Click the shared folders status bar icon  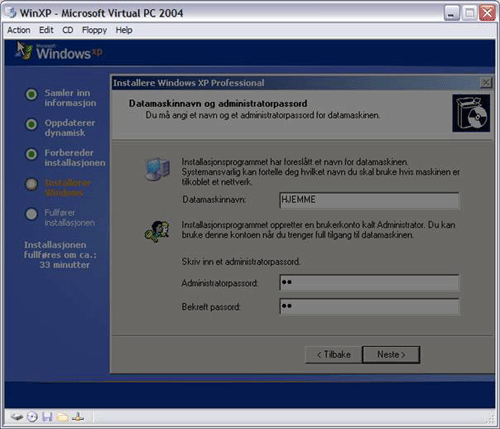click(63, 417)
